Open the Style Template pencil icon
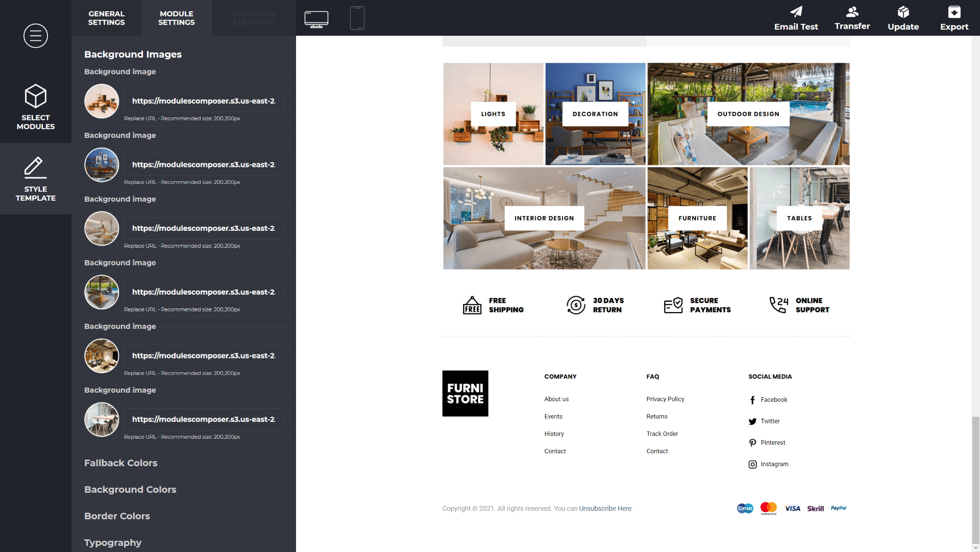This screenshot has width=980, height=552. [x=35, y=178]
